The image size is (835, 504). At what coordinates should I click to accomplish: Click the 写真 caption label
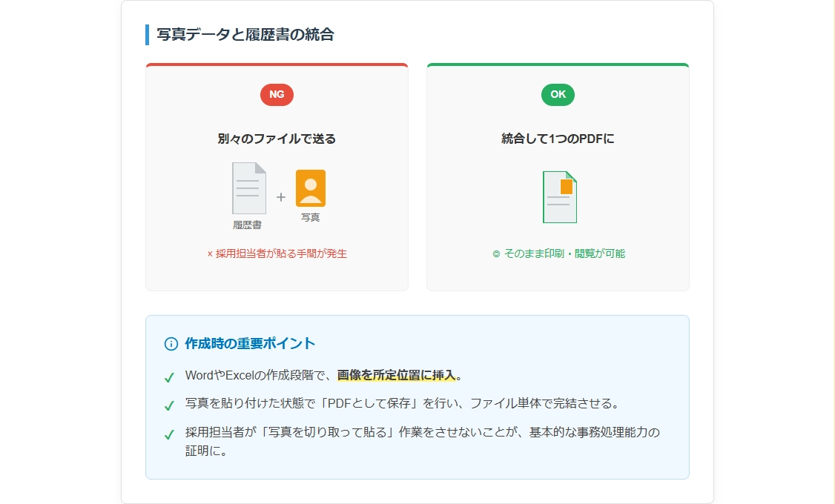(x=311, y=217)
